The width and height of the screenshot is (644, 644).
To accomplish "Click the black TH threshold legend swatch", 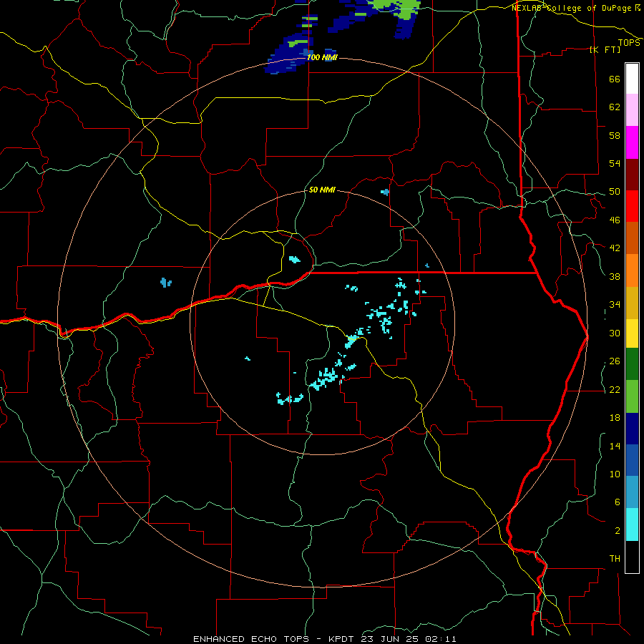I will 632,557.
